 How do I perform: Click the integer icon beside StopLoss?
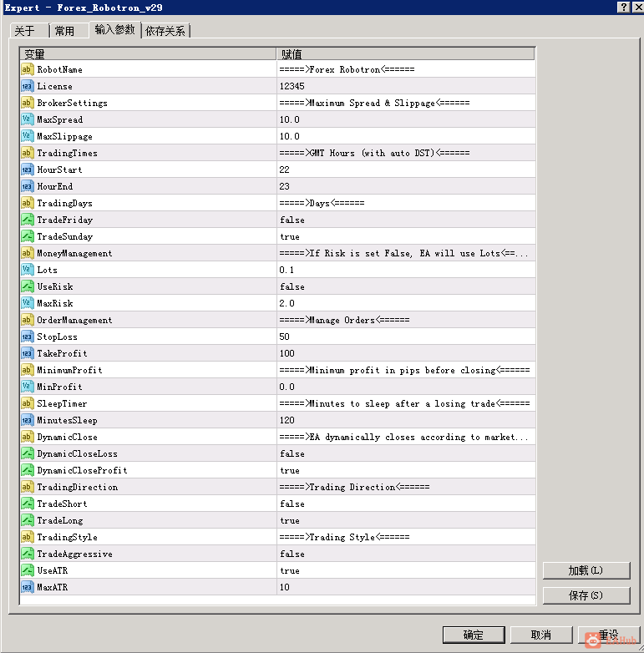(x=27, y=337)
